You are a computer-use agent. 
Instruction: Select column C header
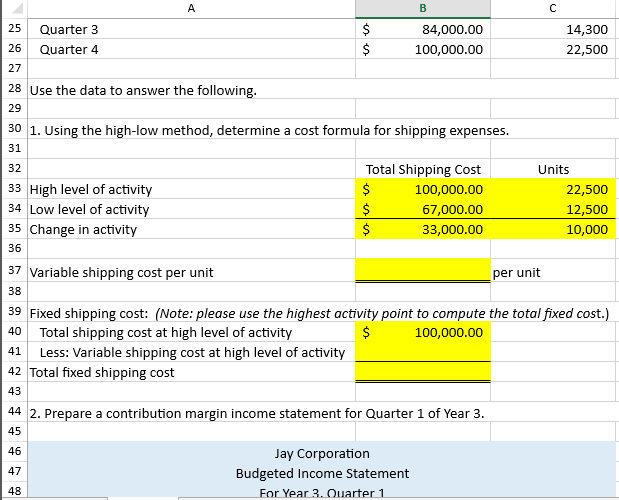coord(553,8)
